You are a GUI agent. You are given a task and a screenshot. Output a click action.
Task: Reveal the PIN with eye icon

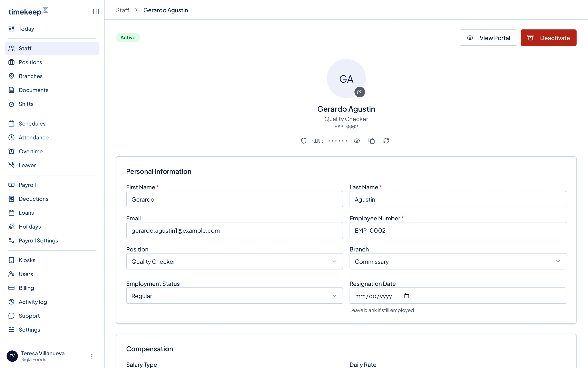click(357, 141)
